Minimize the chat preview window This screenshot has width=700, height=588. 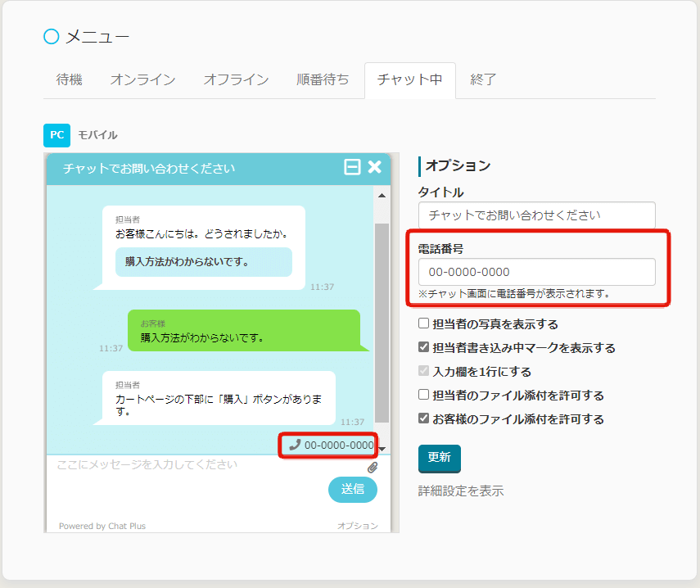click(352, 167)
